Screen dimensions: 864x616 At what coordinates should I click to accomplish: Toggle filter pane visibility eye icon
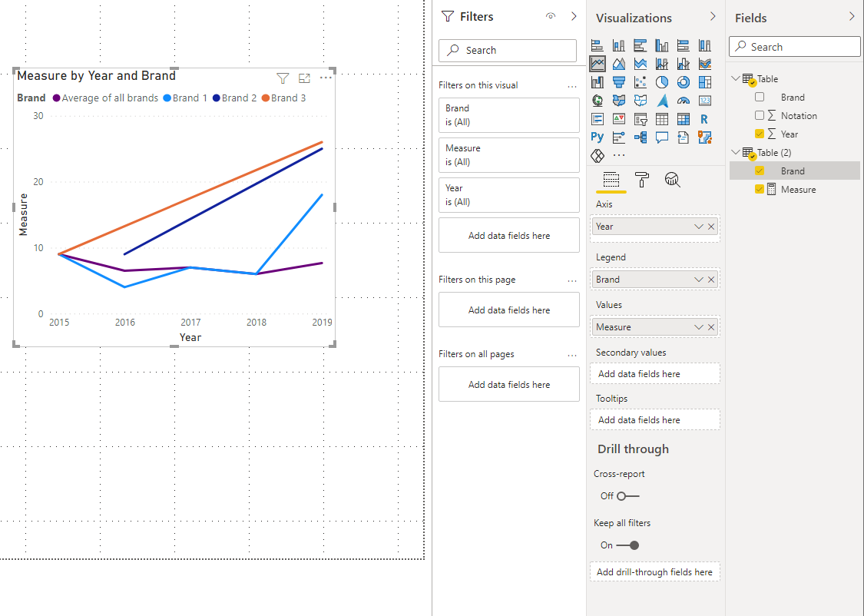click(x=551, y=16)
